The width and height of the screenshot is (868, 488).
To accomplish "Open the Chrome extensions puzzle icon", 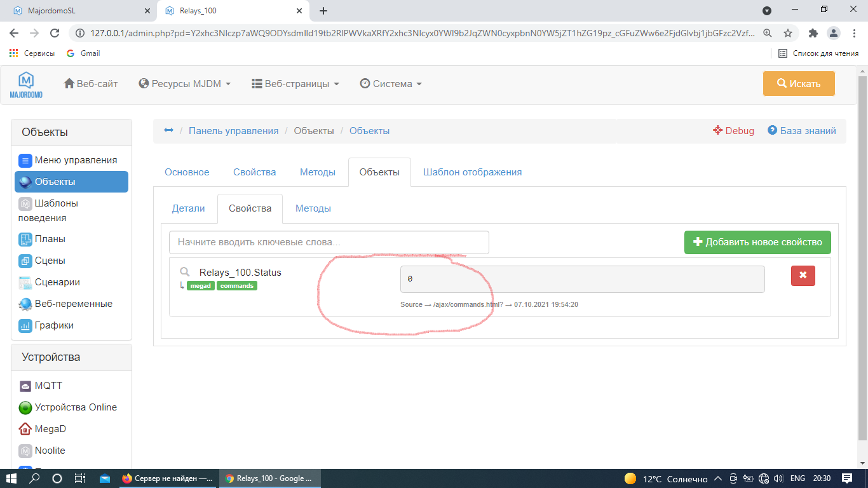I will (x=813, y=33).
